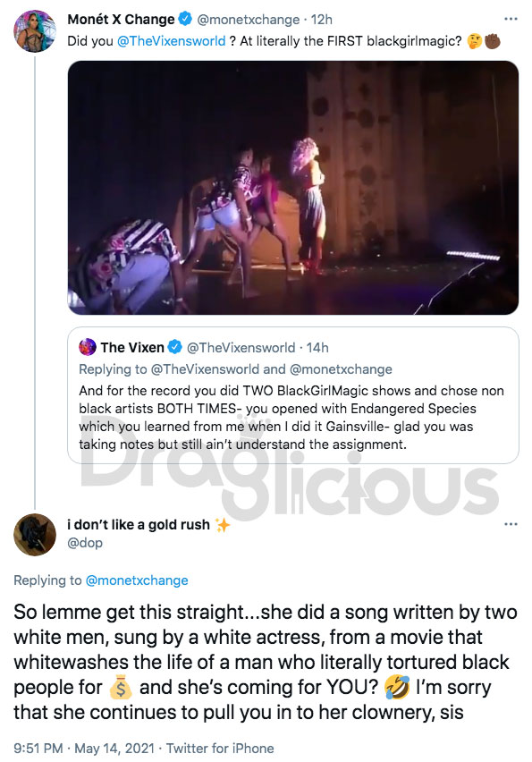The width and height of the screenshot is (532, 762).
Task: Open the top tweet's more options menu
Action: coord(511,19)
